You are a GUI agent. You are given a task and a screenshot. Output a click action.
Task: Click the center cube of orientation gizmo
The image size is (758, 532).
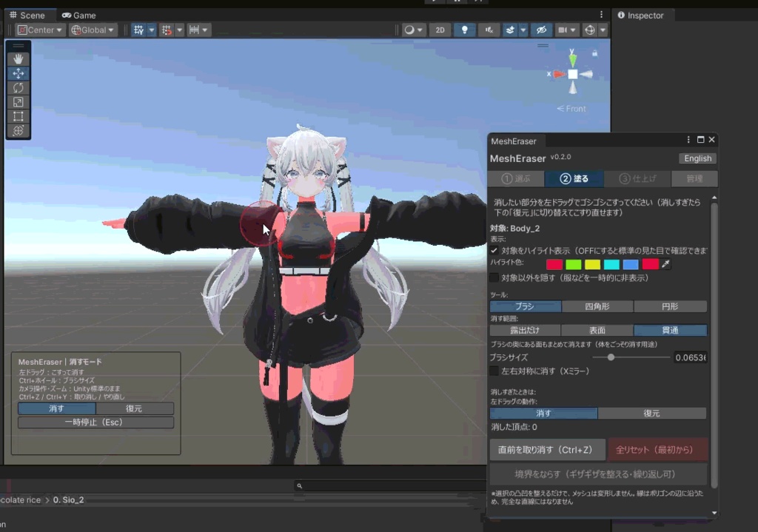coord(573,75)
